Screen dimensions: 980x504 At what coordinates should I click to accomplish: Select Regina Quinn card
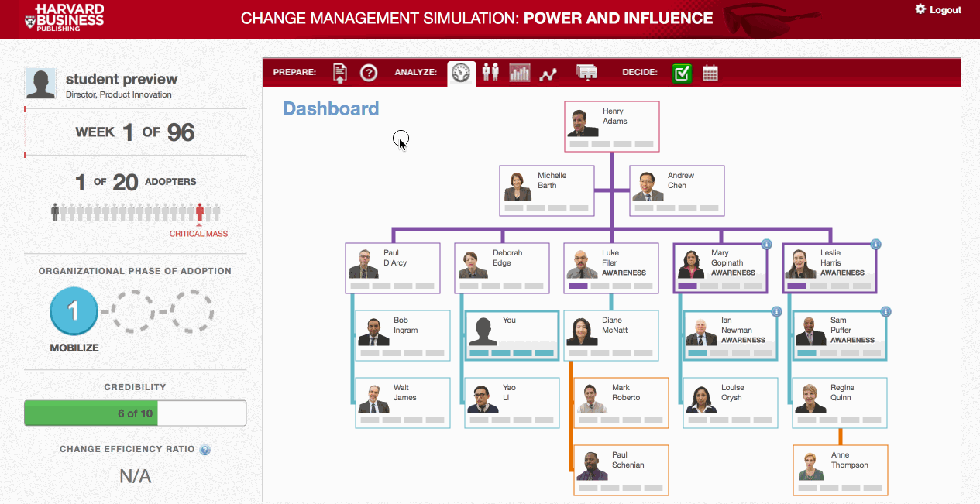pos(840,403)
